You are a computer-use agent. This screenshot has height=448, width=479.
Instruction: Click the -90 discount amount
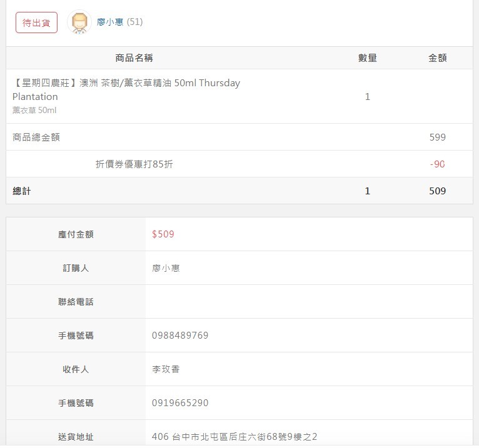click(438, 164)
